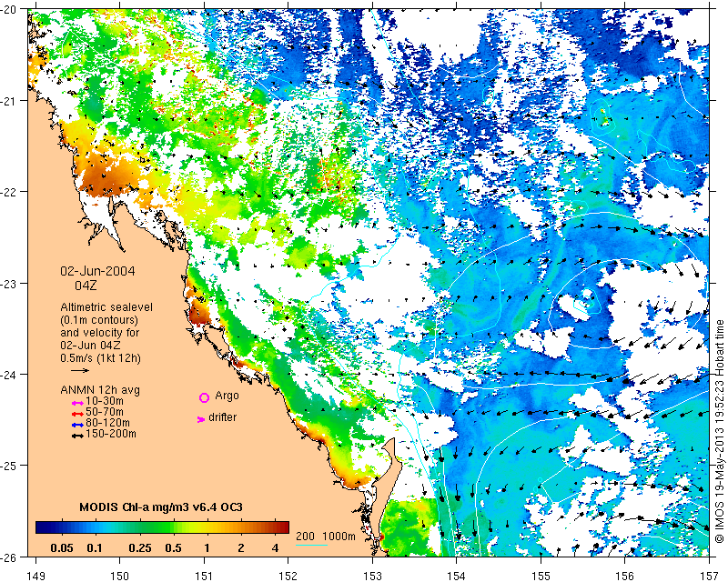Select the yellow colorbar section above 1
728x582 pixels.
[207, 527]
